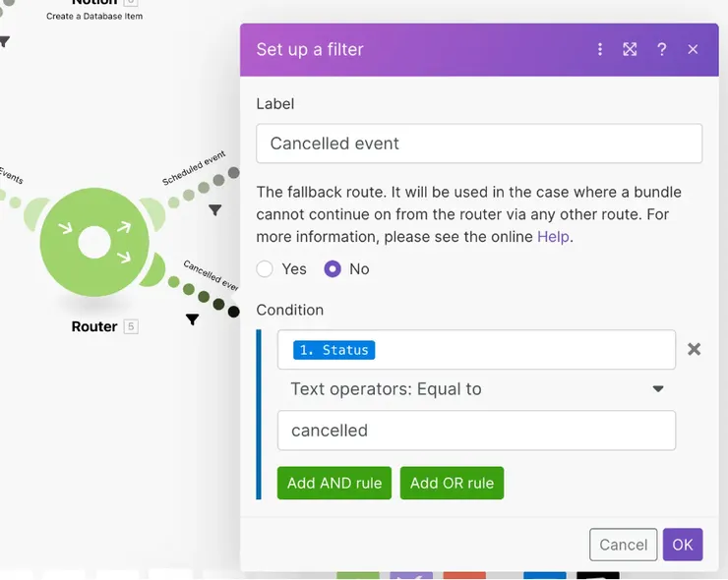The image size is (728, 580).
Task: Click the Router label text
Action: [x=94, y=326]
